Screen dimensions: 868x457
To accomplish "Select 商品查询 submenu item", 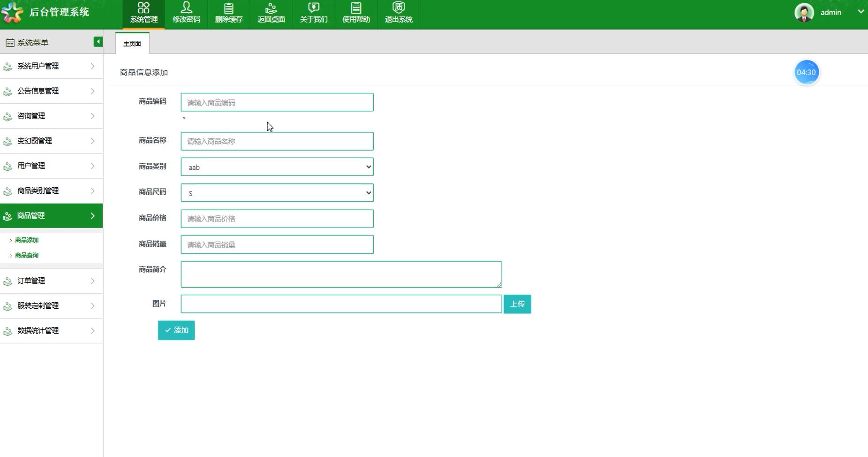I will click(x=27, y=255).
